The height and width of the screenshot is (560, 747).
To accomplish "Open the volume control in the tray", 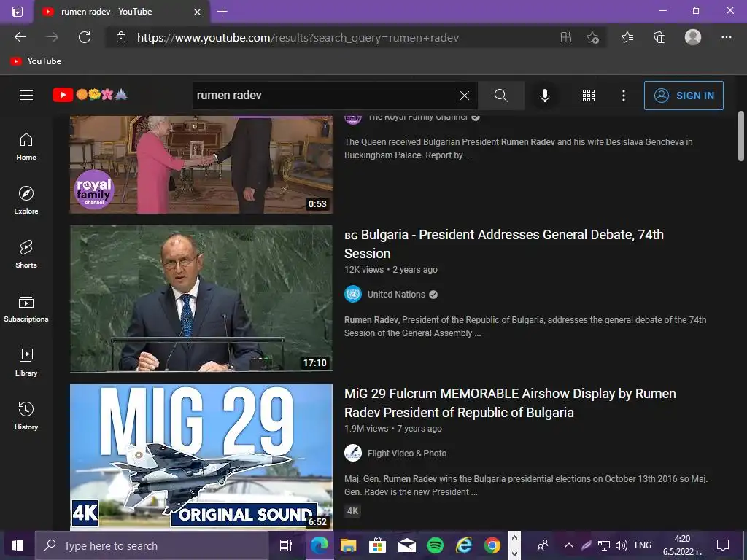I will coord(622,545).
